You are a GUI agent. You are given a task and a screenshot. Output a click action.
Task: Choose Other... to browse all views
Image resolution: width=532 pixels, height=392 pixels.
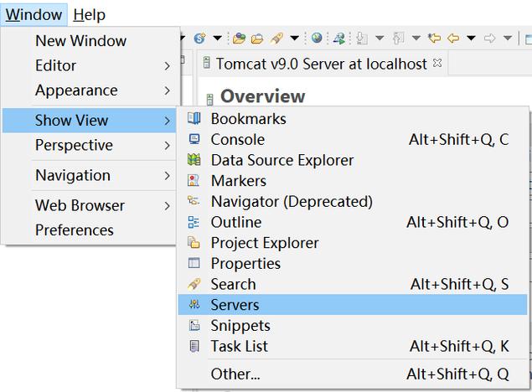(x=235, y=374)
